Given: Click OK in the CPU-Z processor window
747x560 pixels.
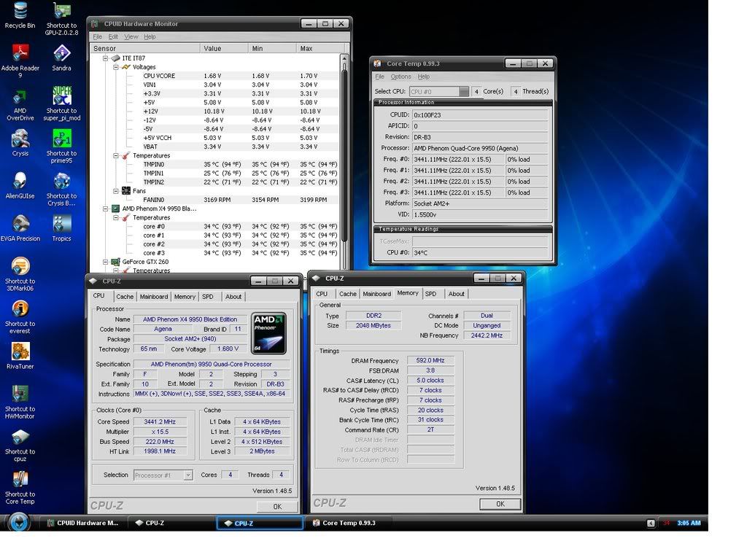Looking at the screenshot, I should pyautogui.click(x=277, y=507).
